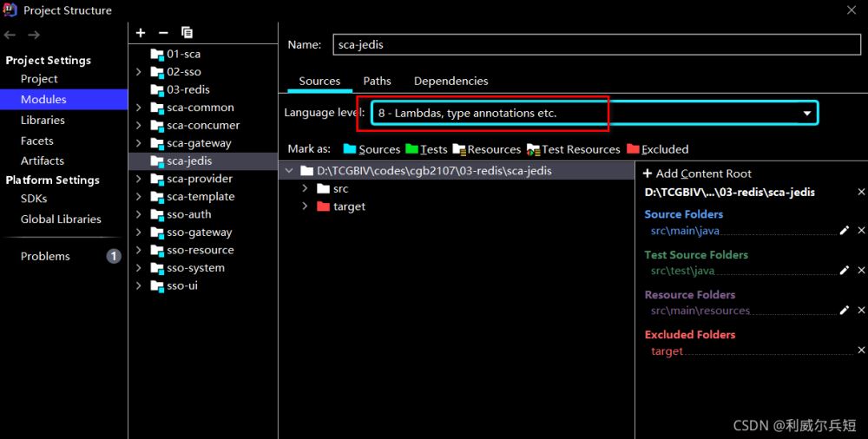The image size is (868, 439).
Task: Expand the sca-template module node
Action: (139, 197)
